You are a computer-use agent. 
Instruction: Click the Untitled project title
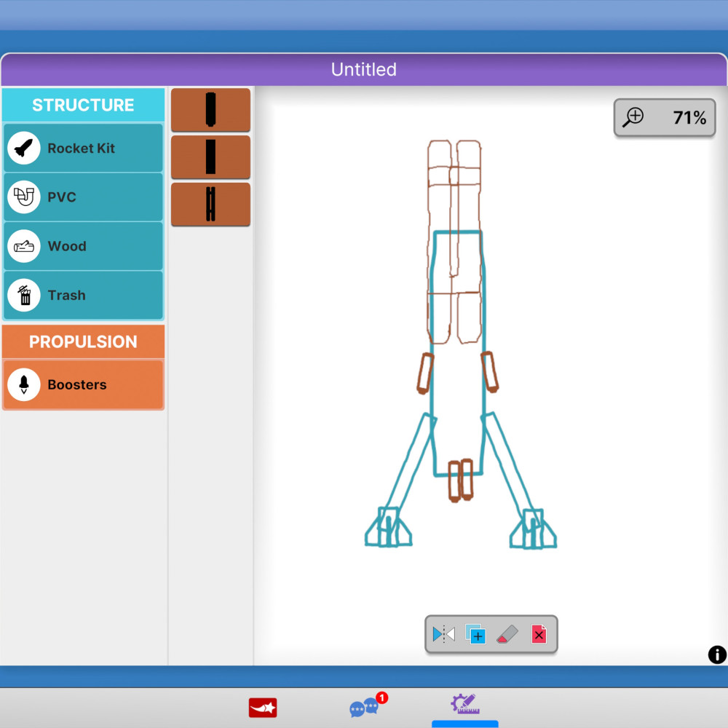pos(363,70)
